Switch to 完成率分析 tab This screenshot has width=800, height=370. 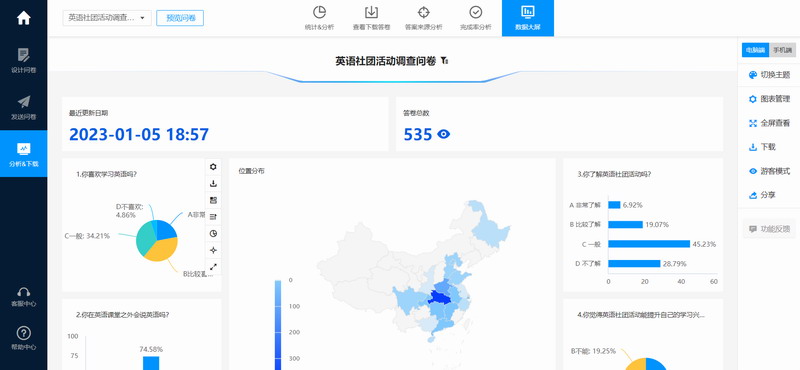(x=476, y=18)
